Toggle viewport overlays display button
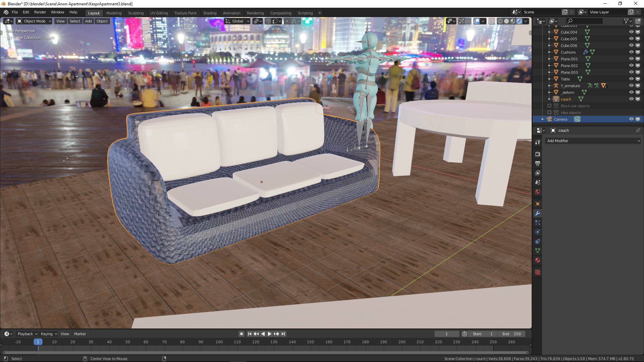 click(x=477, y=21)
